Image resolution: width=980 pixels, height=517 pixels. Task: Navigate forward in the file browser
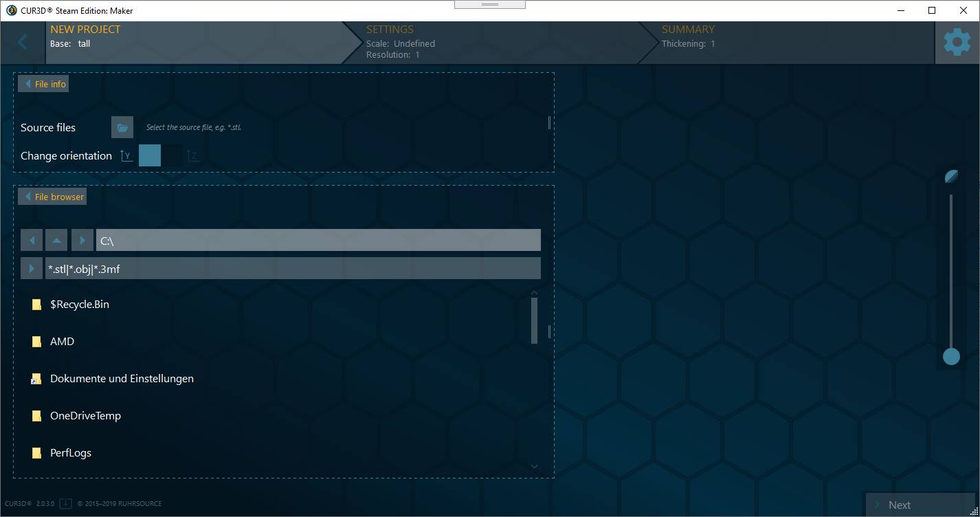pos(82,241)
